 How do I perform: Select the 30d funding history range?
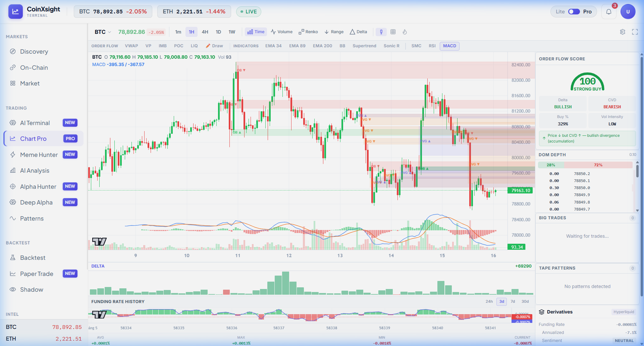tap(525, 301)
